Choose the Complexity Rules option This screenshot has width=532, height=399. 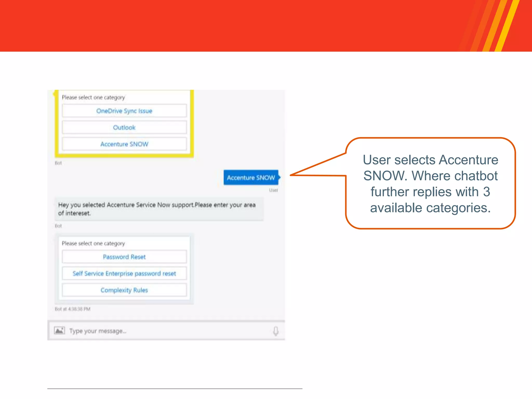124,290
